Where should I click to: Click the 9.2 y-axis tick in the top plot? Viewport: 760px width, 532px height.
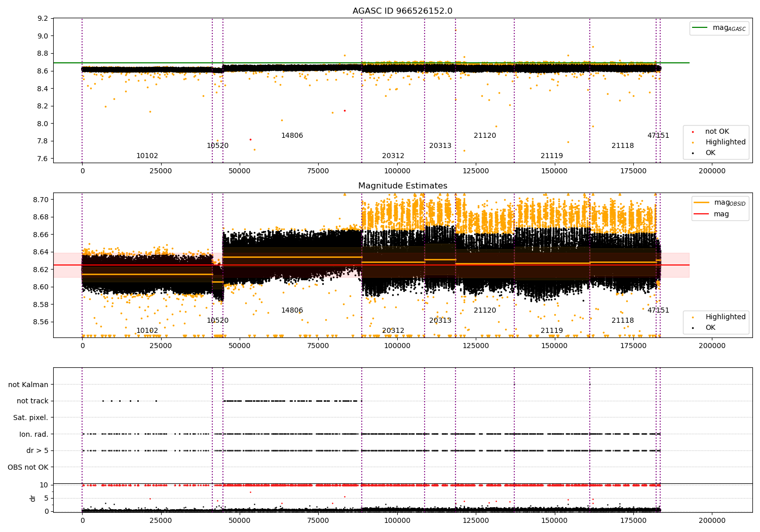43,19
